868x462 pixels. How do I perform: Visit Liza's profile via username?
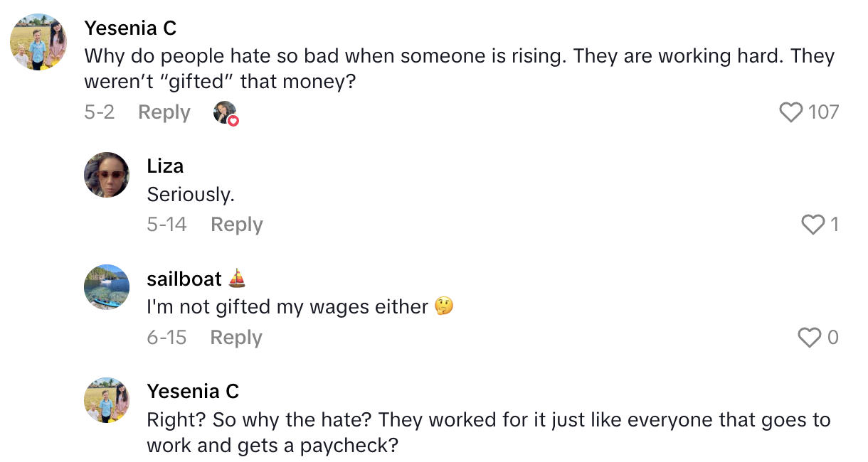click(165, 166)
